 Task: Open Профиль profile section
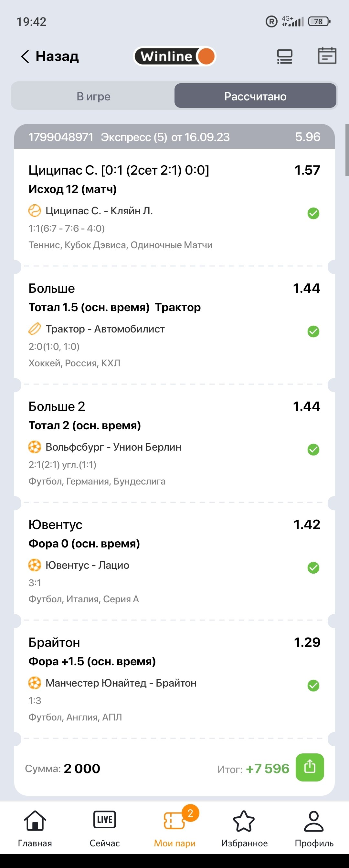314,828
